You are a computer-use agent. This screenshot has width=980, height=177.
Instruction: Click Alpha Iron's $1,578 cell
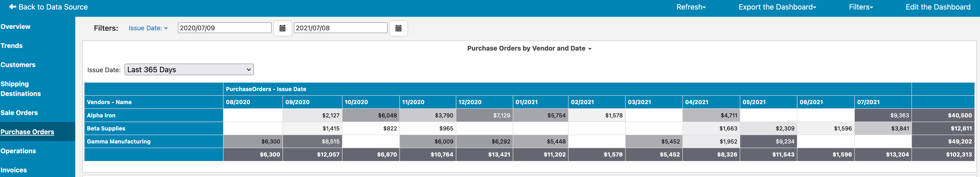[x=596, y=115]
